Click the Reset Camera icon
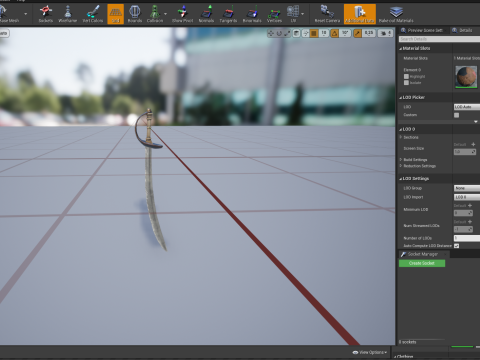The image size is (480, 360). click(x=327, y=14)
